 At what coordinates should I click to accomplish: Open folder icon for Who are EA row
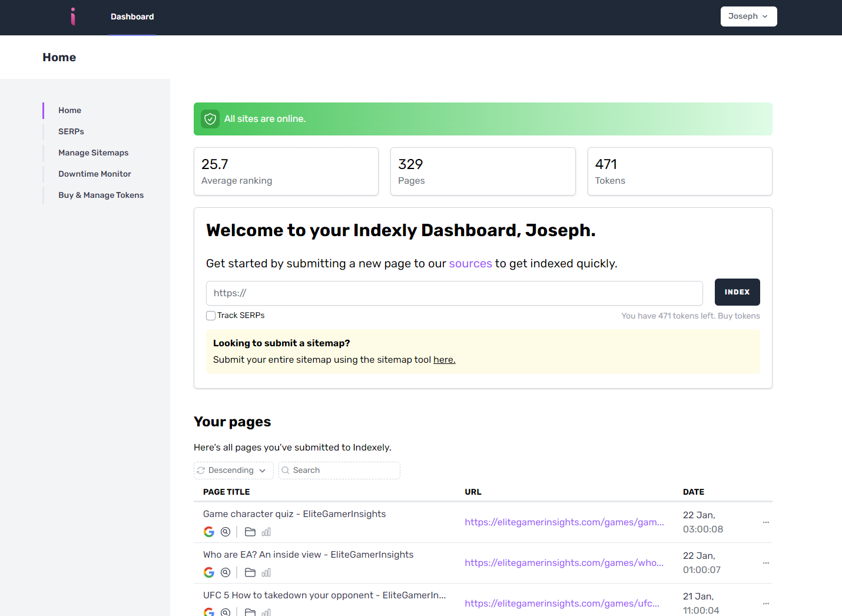(250, 572)
